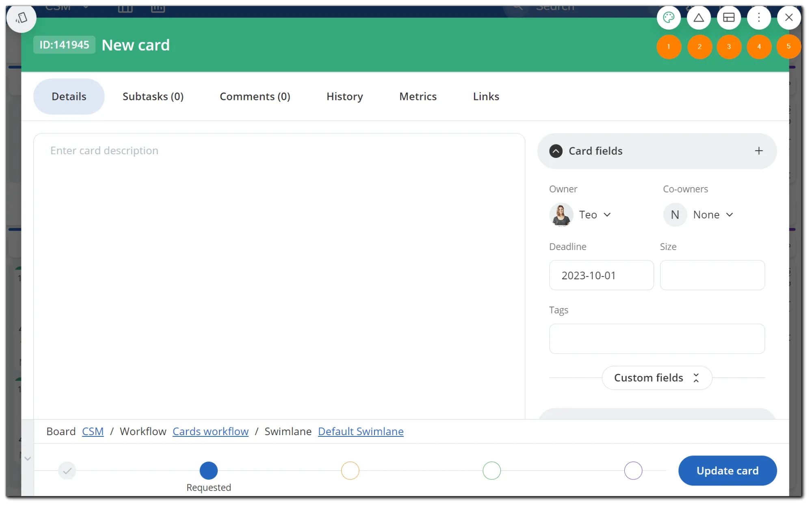Open the History tab
This screenshot has height=507, width=812.
pyautogui.click(x=344, y=97)
